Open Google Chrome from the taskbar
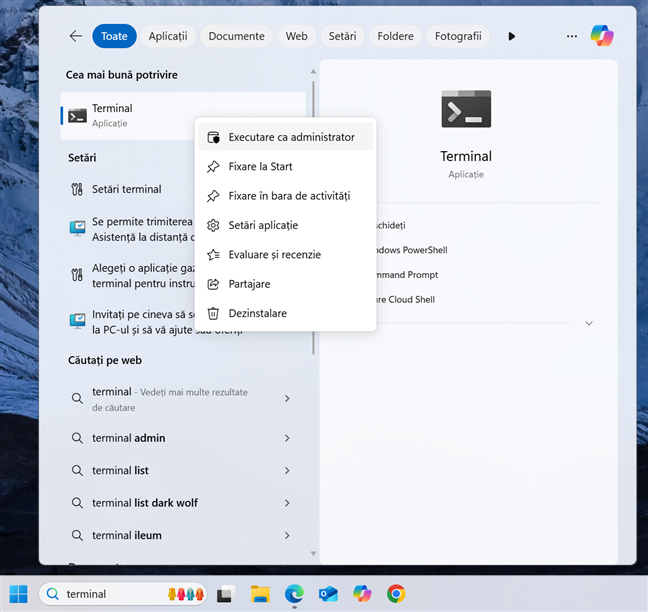 396,594
